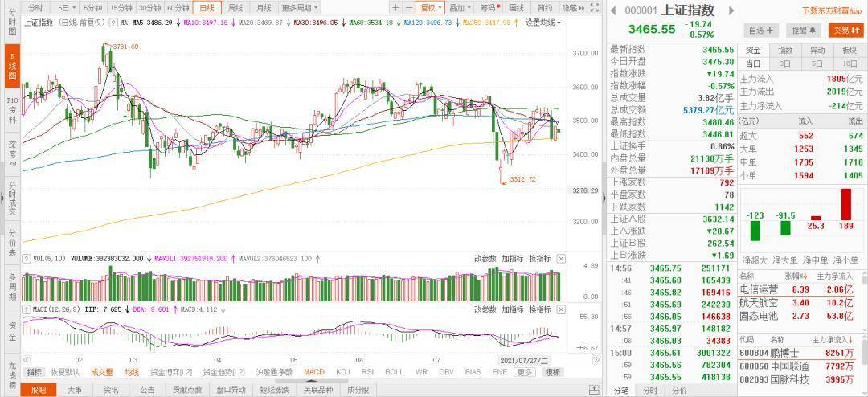
Task: Click export icon in bottom tab bar
Action: coord(594,390)
